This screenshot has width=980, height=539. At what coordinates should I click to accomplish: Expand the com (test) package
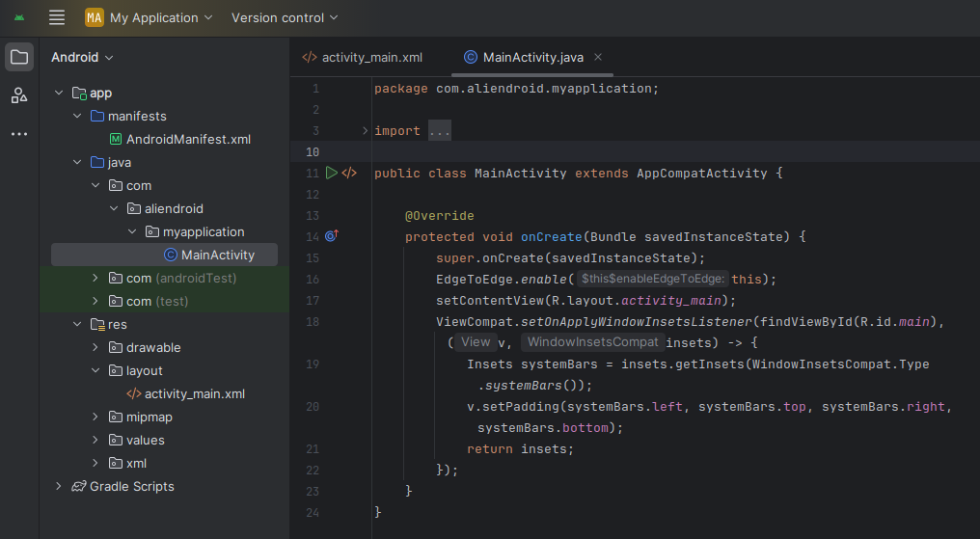pos(95,301)
